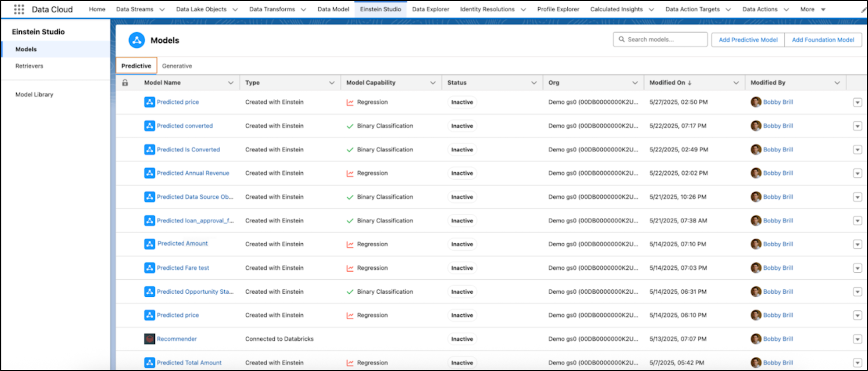Go to the Home navigation tab
Screen dimensions: 868x371
tap(97, 9)
